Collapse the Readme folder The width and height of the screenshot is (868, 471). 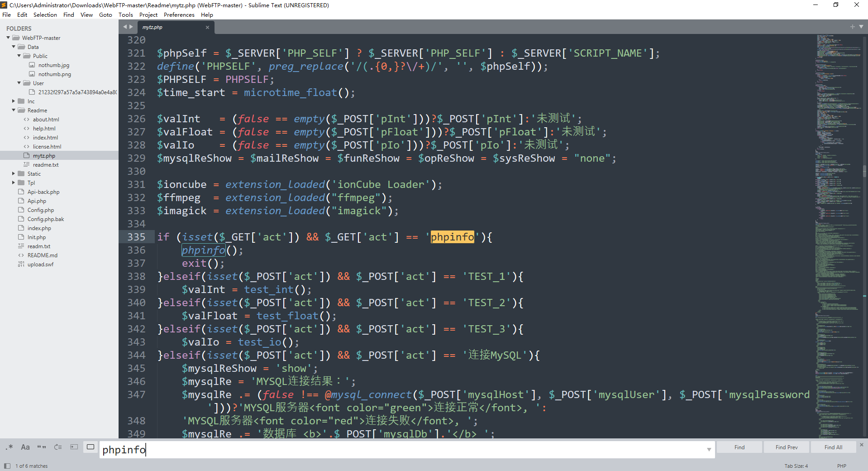click(x=14, y=110)
